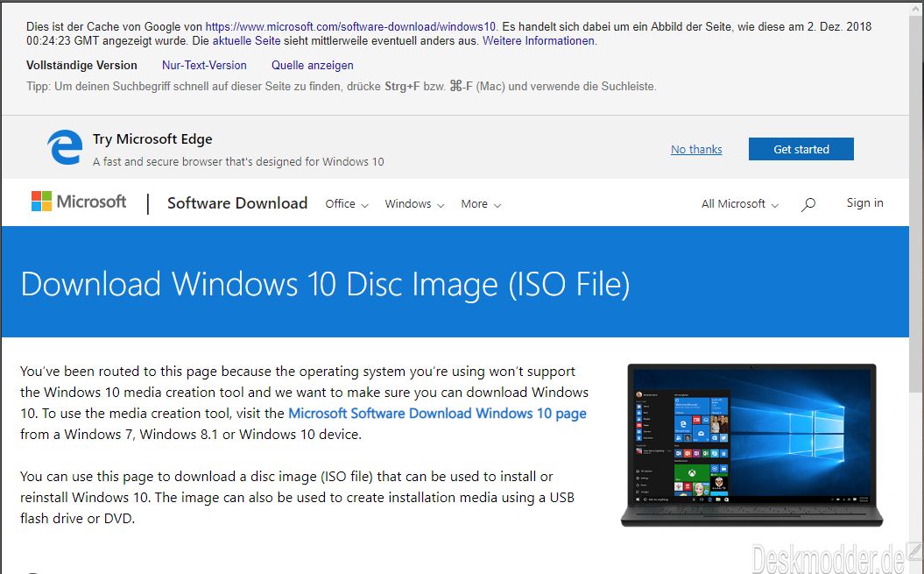The width and height of the screenshot is (924, 574).
Task: Open the 'aktuelle Seite' link
Action: 246,40
